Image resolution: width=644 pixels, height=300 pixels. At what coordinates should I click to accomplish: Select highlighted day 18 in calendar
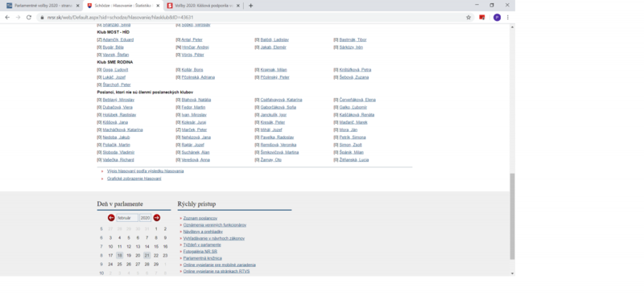point(119,255)
